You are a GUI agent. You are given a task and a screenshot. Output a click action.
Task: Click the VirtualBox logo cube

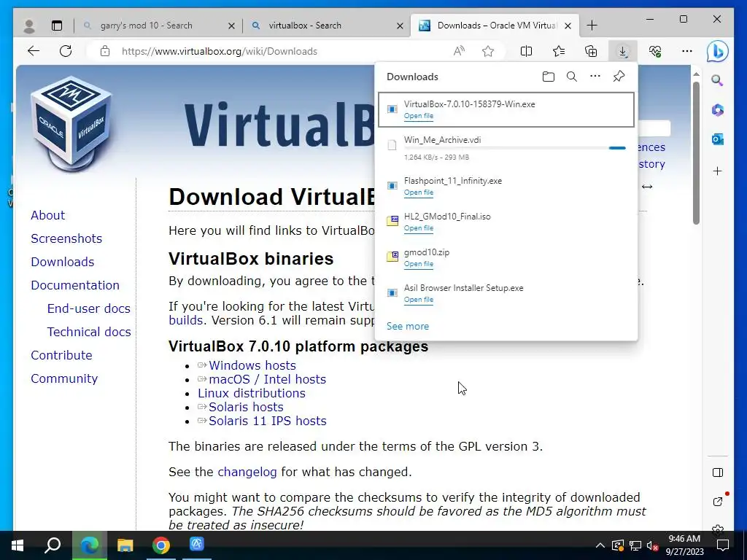tap(71, 124)
